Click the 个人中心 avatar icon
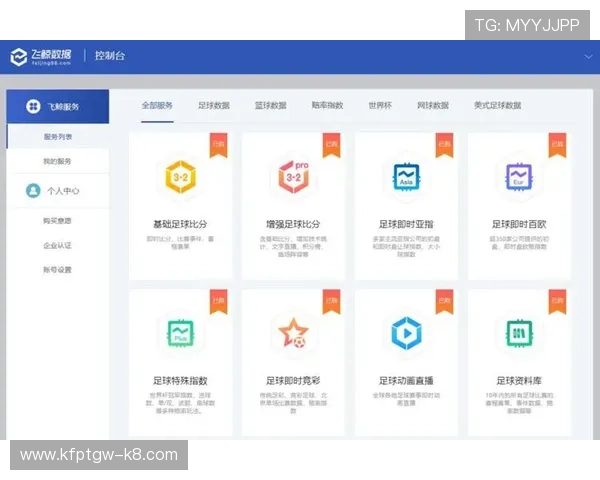 pos(33,191)
